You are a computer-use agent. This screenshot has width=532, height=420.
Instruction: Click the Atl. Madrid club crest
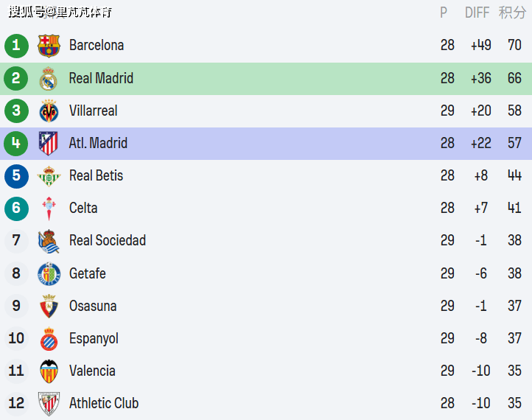[x=49, y=143]
